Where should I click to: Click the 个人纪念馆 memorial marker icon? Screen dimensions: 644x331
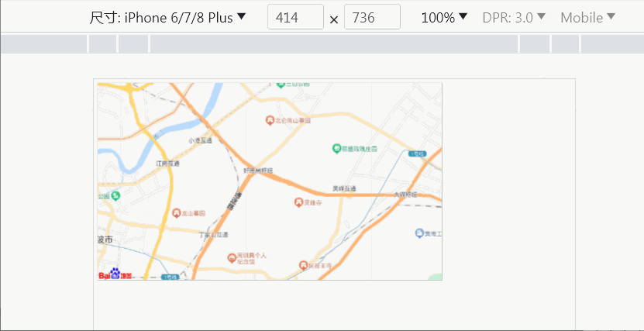pyautogui.click(x=232, y=257)
